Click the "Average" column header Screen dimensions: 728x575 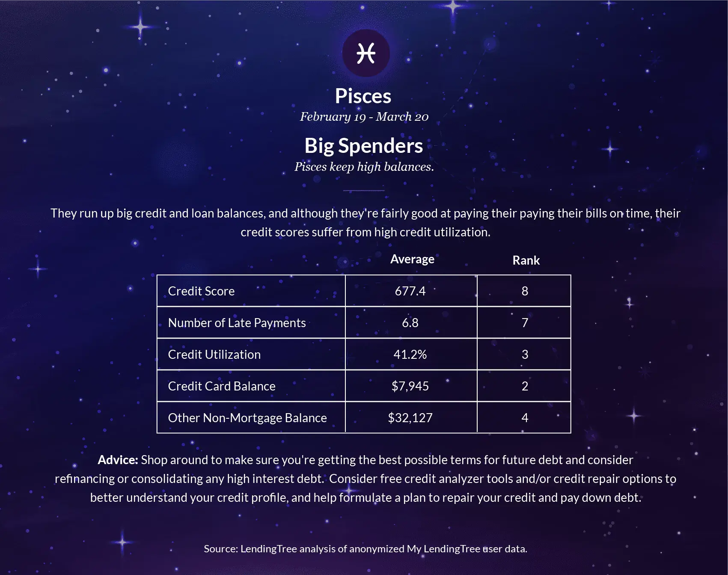tap(412, 259)
